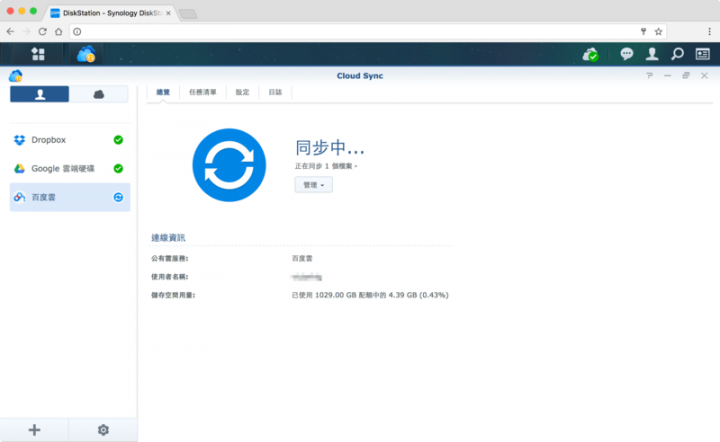
Task: Click the Google Drive green status check
Action: (x=118, y=168)
